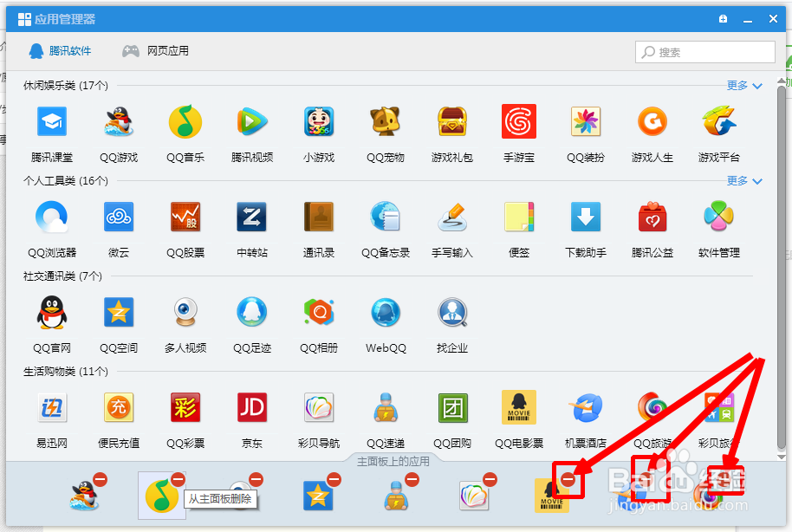
Task: Expand 更多 for 个人工具类
Action: 744,181
